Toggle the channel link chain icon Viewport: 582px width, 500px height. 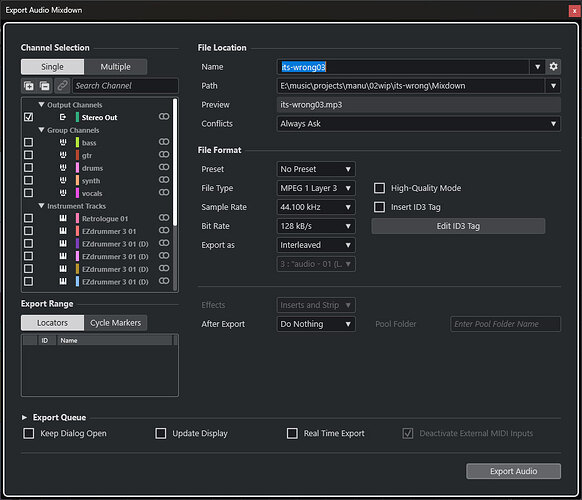[62, 86]
